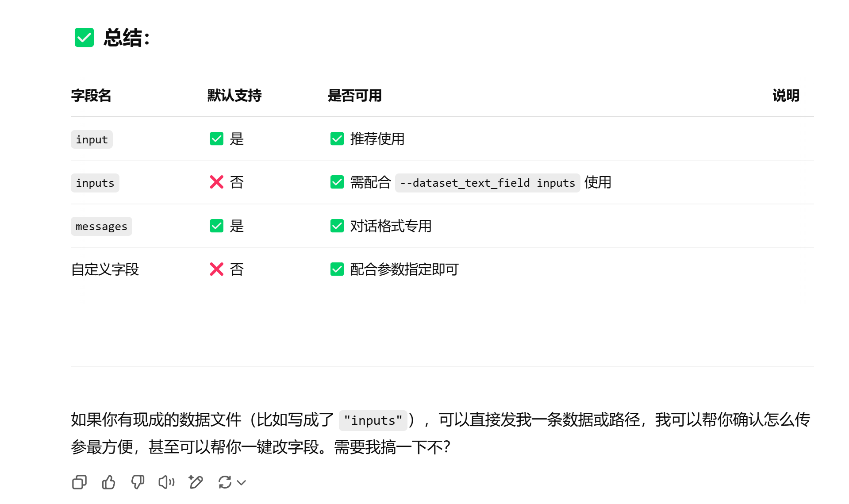
Task: Give the response a thumbs up
Action: [108, 482]
